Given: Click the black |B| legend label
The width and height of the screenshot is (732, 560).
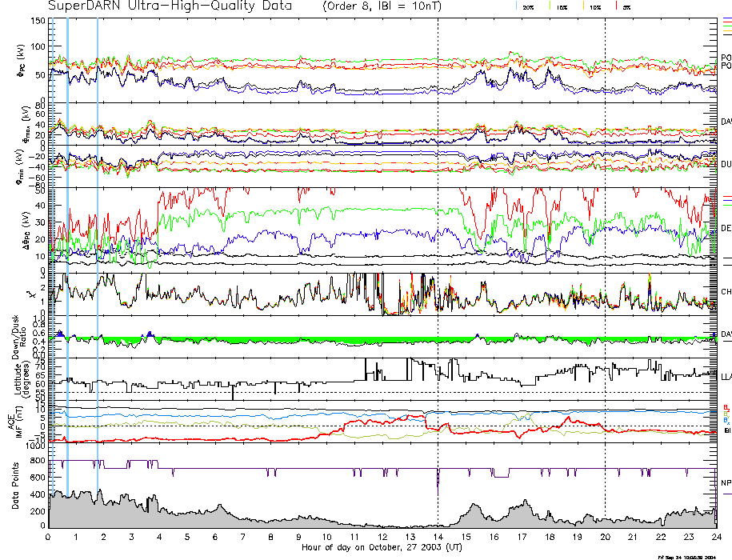Looking at the screenshot, I should tap(727, 430).
